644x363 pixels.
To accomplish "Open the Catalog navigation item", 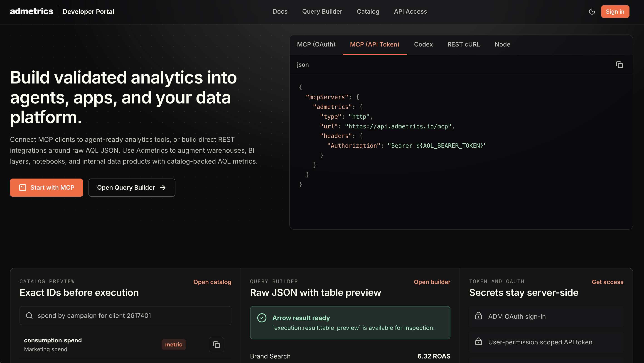I will point(368,12).
